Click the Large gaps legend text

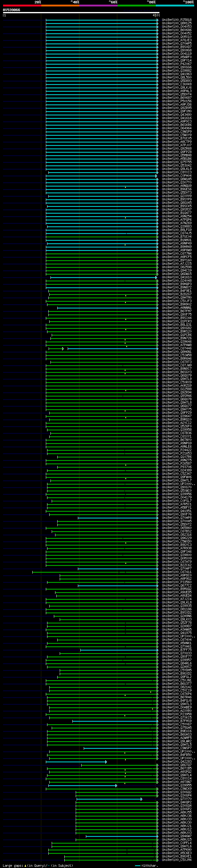click(x=38, y=865)
